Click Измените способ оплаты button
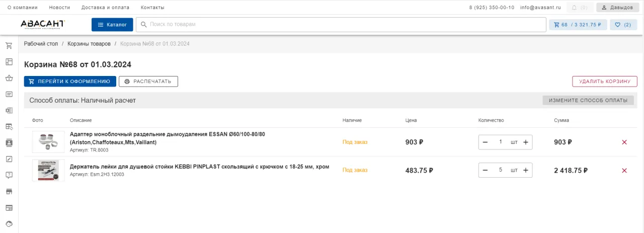The width and height of the screenshot is (644, 233). click(x=588, y=100)
